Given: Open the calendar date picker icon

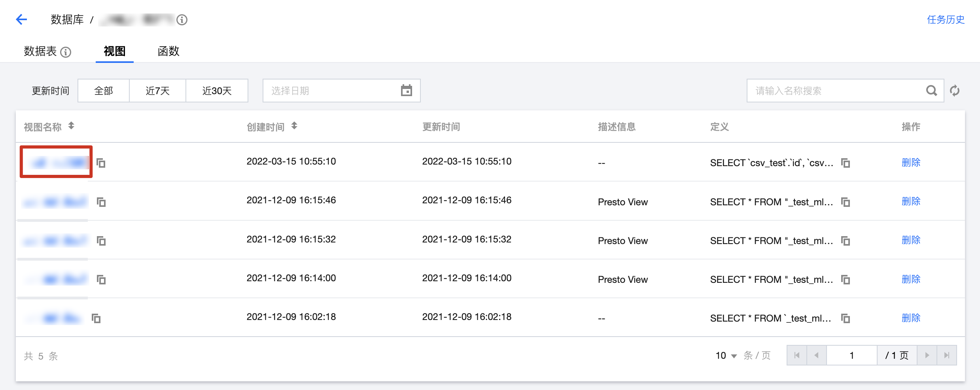Looking at the screenshot, I should tap(406, 91).
